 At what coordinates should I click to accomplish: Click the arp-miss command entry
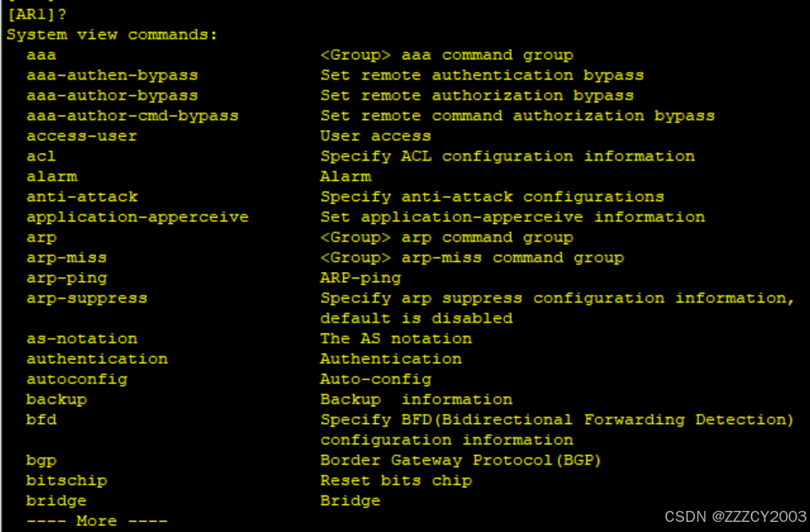[67, 258]
